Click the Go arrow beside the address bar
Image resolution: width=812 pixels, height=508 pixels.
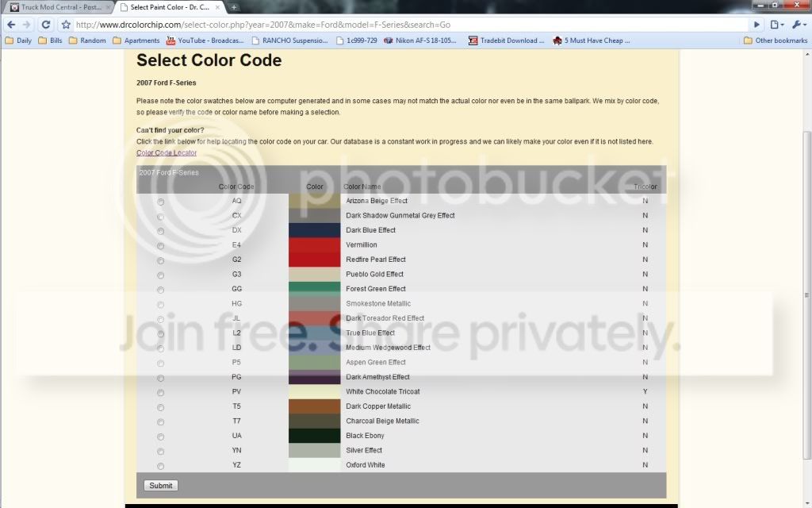pyautogui.click(x=756, y=25)
